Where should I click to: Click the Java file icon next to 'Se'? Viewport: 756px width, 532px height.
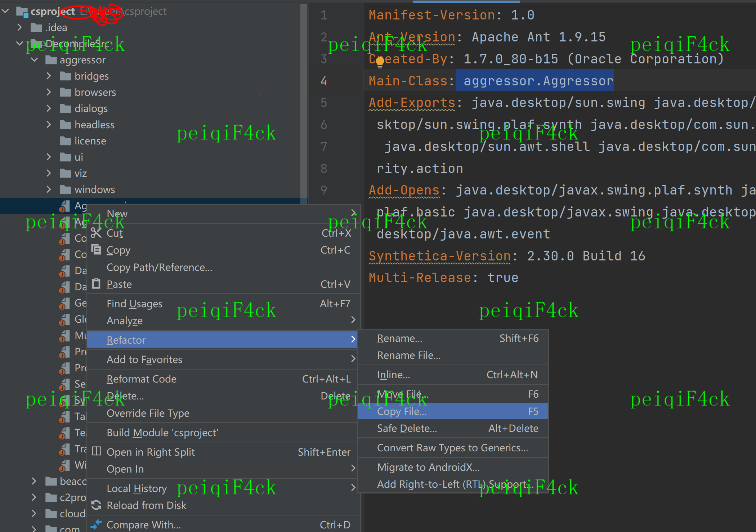(x=64, y=384)
